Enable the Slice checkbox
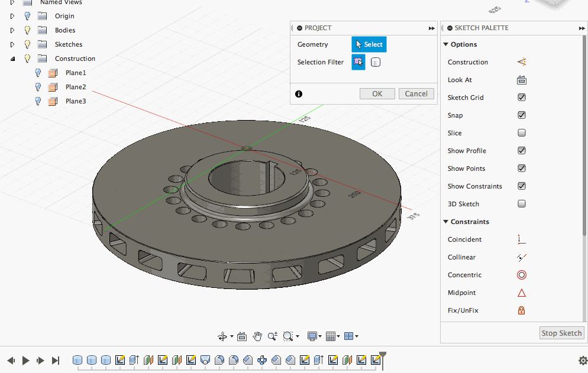 (x=521, y=133)
